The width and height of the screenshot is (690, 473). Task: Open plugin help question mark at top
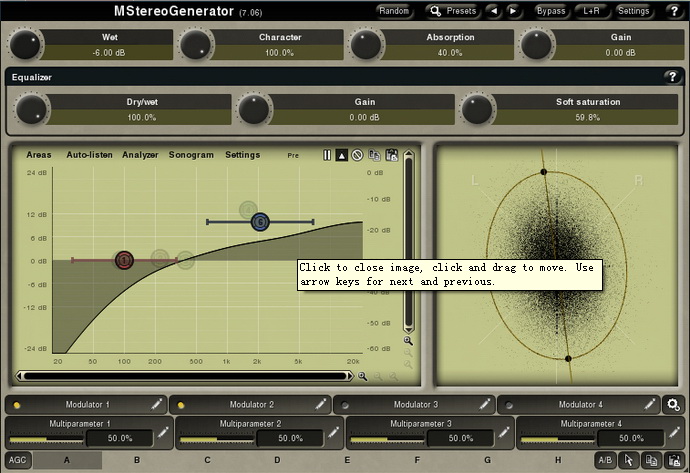tap(674, 11)
